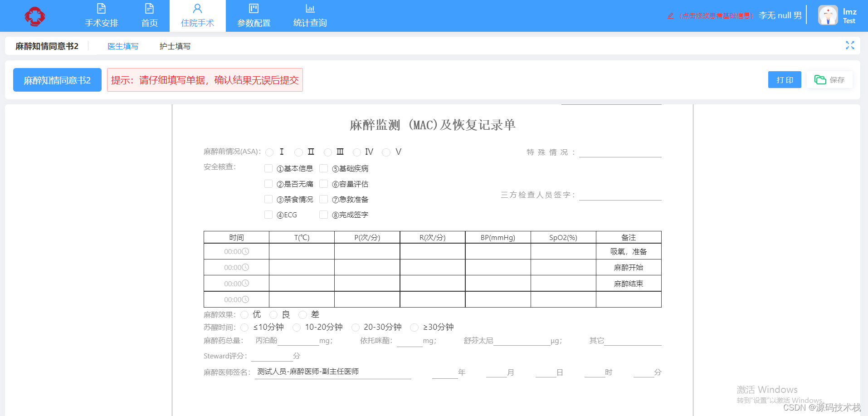Click the 舒芬太尼 μg dosage field
This screenshot has width=868, height=416.
coord(522,340)
